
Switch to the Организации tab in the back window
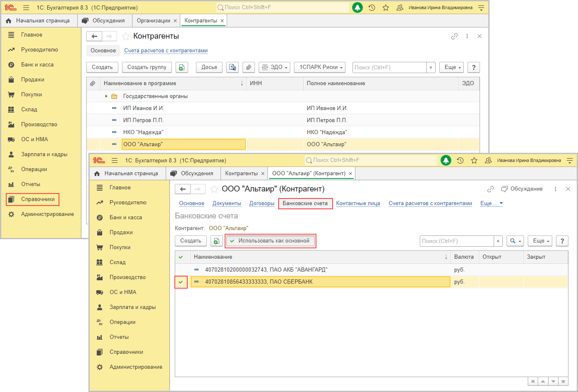pyautogui.click(x=154, y=21)
